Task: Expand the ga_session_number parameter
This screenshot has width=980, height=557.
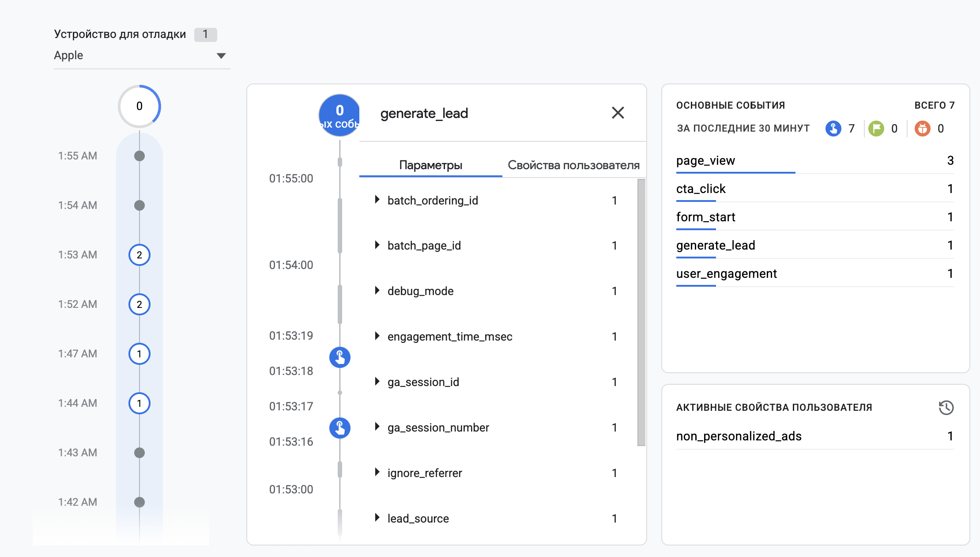Action: 377,427
